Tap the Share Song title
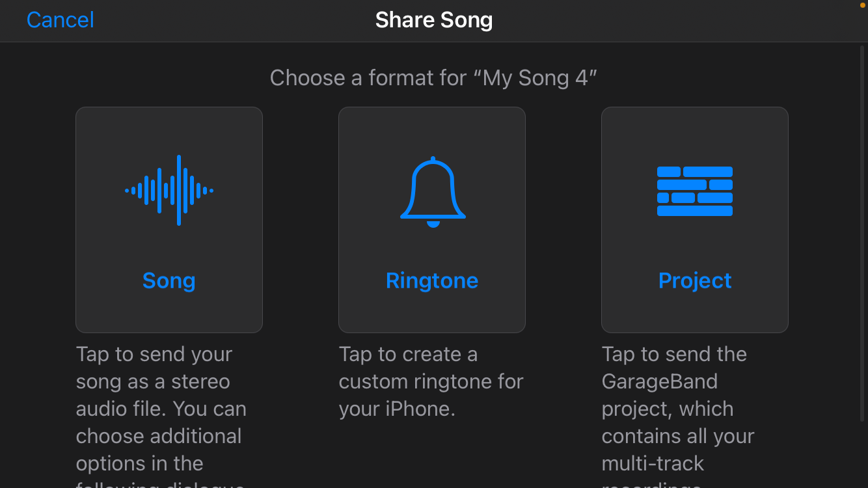 [433, 20]
